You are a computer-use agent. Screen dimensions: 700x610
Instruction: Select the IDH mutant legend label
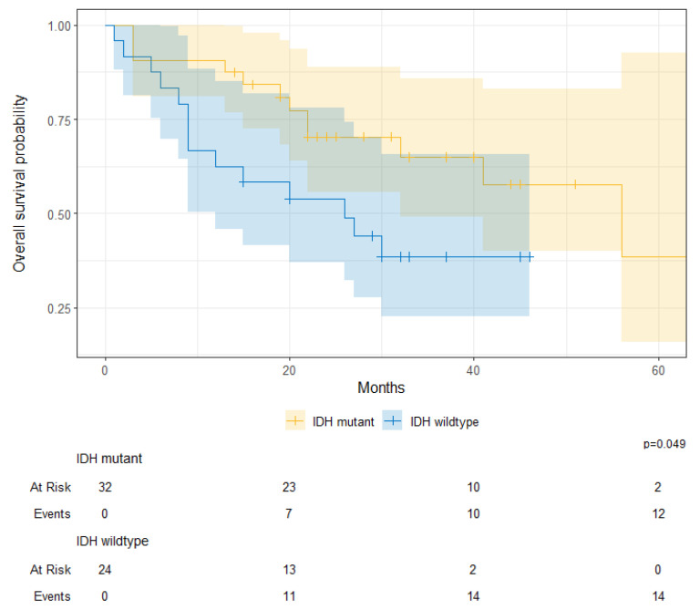point(343,421)
